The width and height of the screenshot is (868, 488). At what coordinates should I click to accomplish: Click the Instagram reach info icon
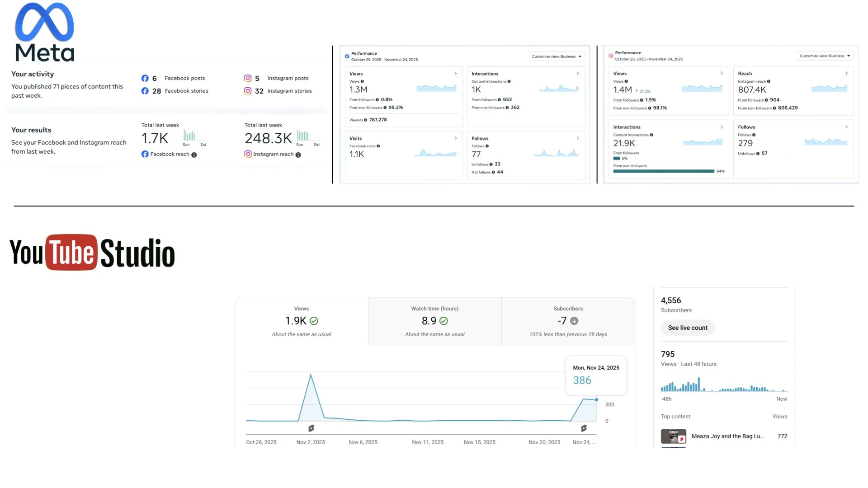298,155
